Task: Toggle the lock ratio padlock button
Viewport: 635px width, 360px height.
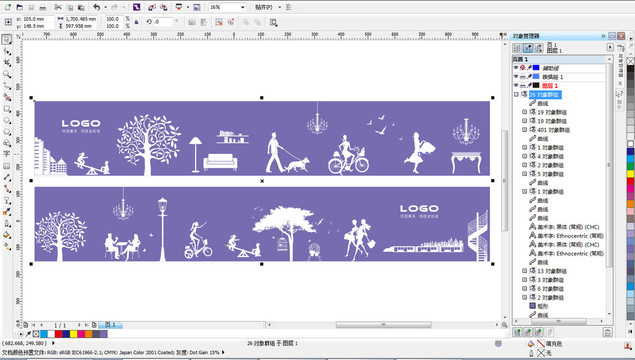Action: tap(136, 22)
